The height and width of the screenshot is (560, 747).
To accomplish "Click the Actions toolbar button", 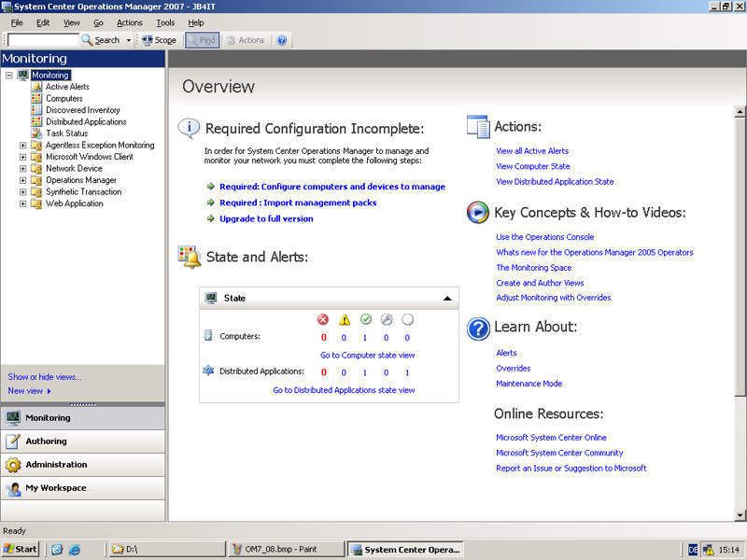I will [x=246, y=40].
